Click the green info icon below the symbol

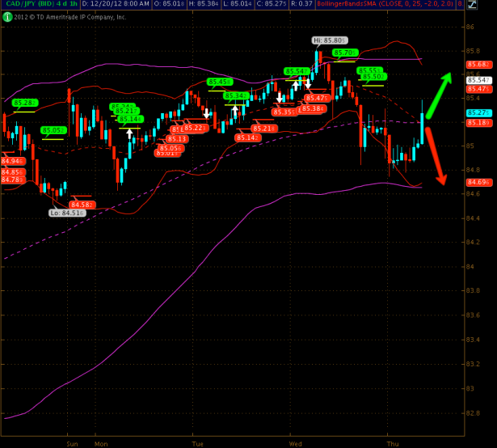click(7, 16)
